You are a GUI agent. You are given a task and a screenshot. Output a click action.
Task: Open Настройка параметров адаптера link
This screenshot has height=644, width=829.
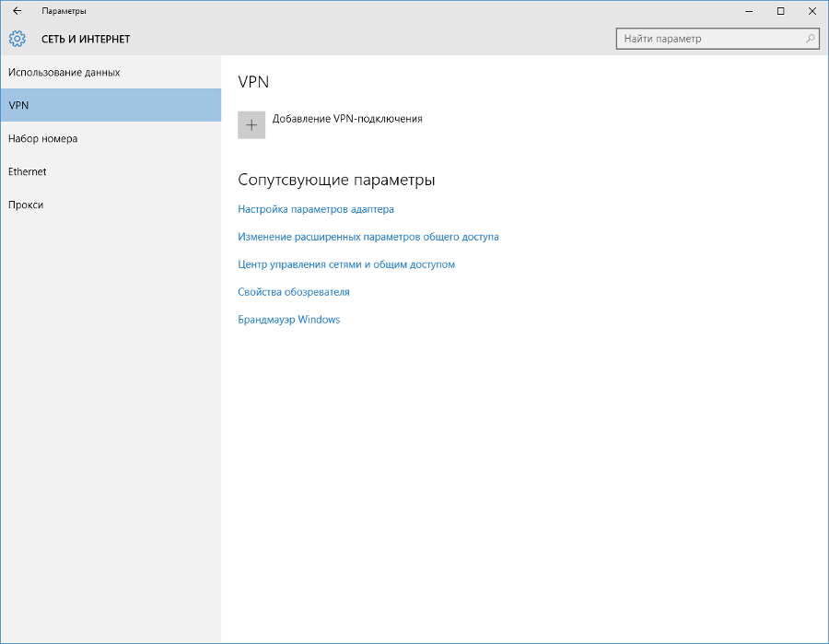click(316, 209)
